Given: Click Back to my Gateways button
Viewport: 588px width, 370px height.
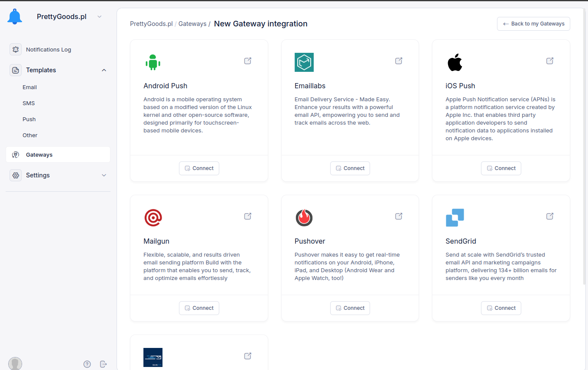Looking at the screenshot, I should (533, 24).
